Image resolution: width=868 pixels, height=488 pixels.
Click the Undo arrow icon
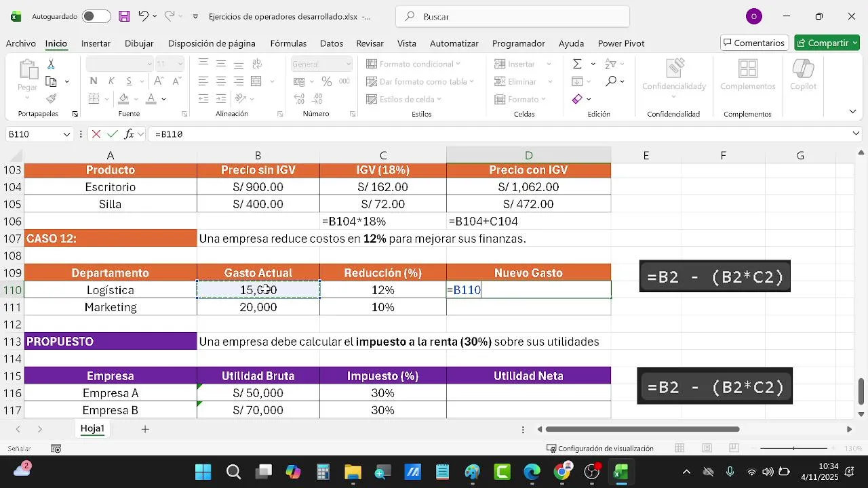pos(143,16)
